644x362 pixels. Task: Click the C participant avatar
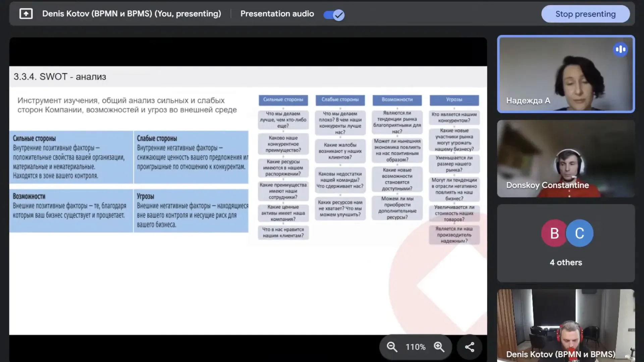580,233
